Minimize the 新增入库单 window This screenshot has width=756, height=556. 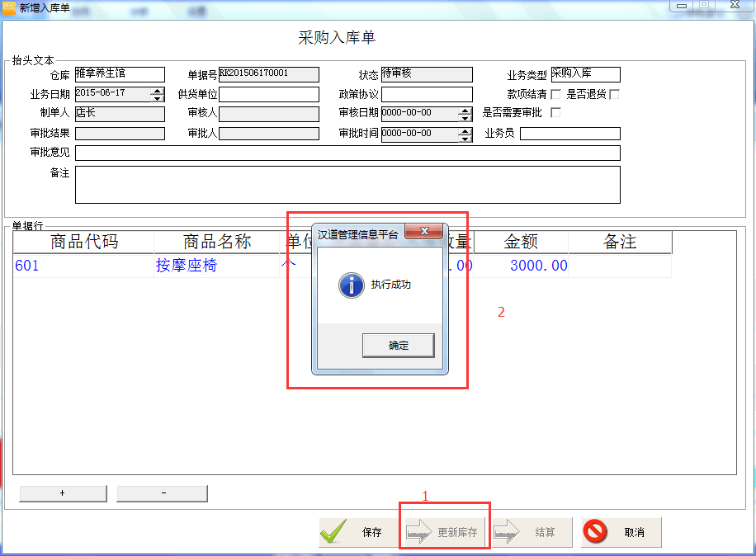682,5
